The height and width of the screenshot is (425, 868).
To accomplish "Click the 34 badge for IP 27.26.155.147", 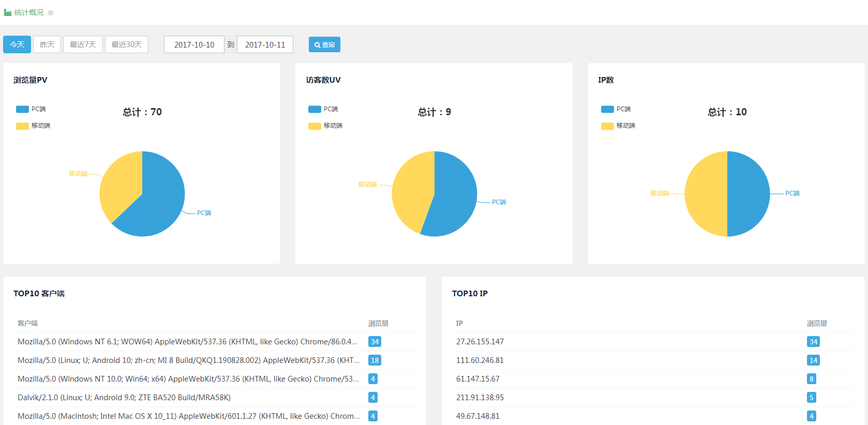I will [x=813, y=342].
